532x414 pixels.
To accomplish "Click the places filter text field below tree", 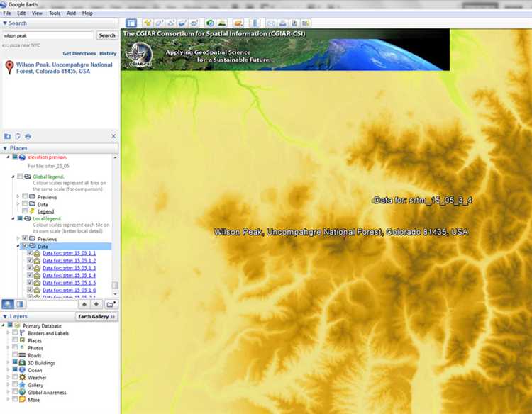I will point(52,304).
